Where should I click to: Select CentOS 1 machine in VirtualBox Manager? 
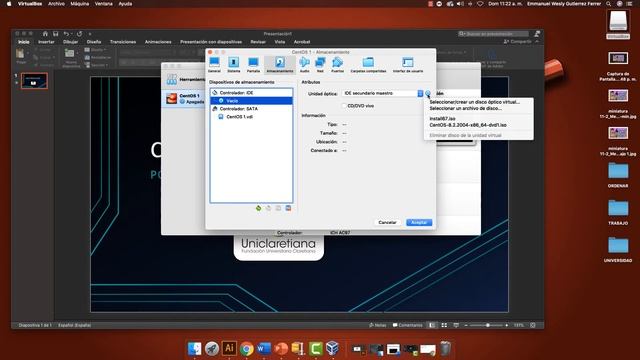click(184, 98)
